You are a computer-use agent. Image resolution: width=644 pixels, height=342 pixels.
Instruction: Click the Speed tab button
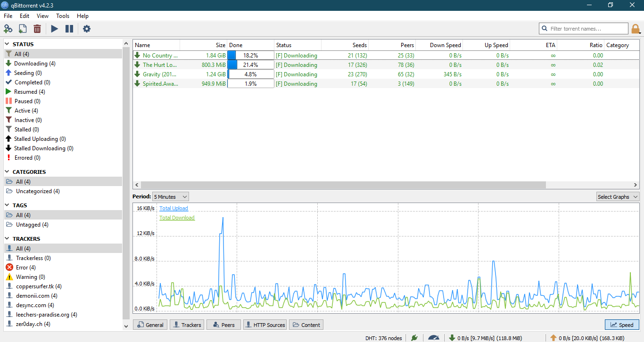(x=622, y=325)
